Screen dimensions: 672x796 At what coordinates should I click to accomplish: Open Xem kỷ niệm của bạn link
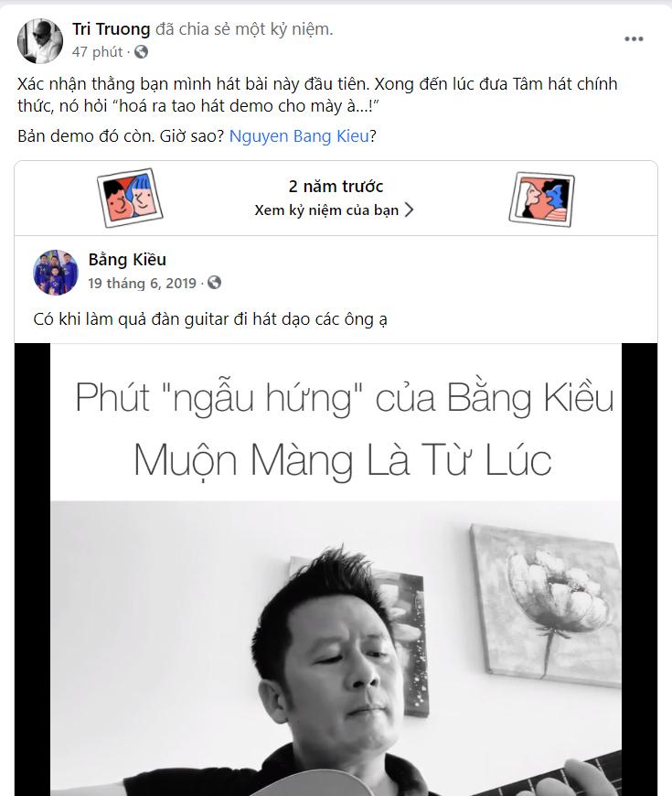[326, 210]
